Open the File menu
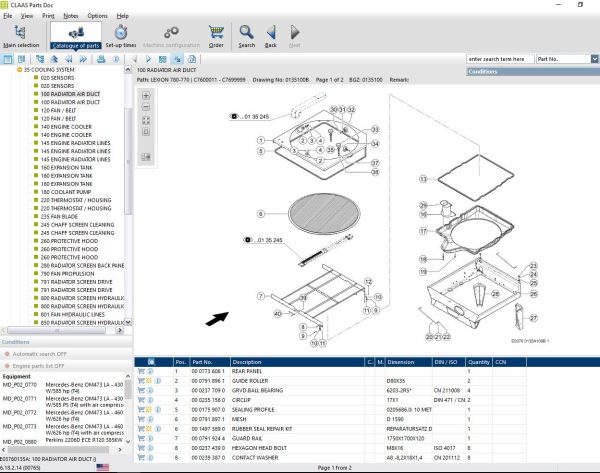 [x=8, y=16]
